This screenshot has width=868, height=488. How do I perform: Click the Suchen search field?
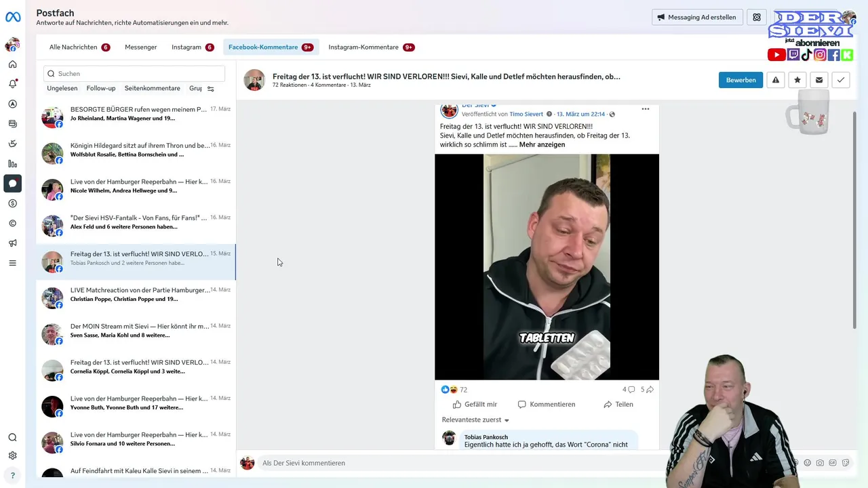click(134, 73)
